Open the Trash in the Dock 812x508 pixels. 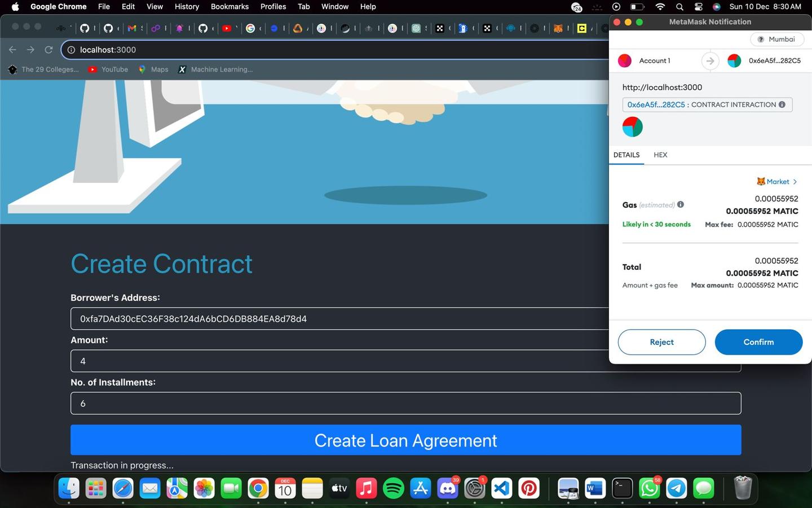coord(743,488)
